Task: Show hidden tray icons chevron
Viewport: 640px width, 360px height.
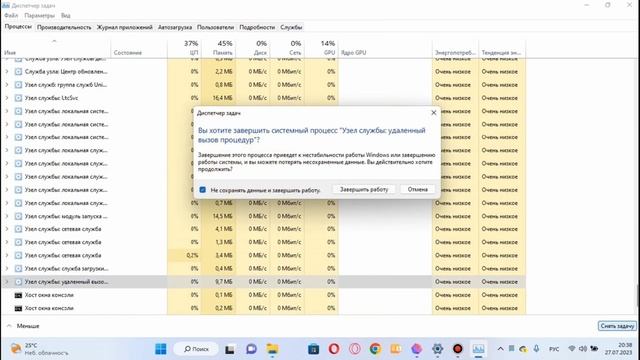Action: (500, 349)
